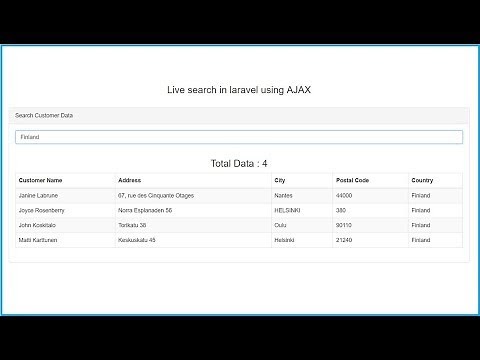Select the customer name "Matti Karttunen"
480x360 pixels.
38,240
